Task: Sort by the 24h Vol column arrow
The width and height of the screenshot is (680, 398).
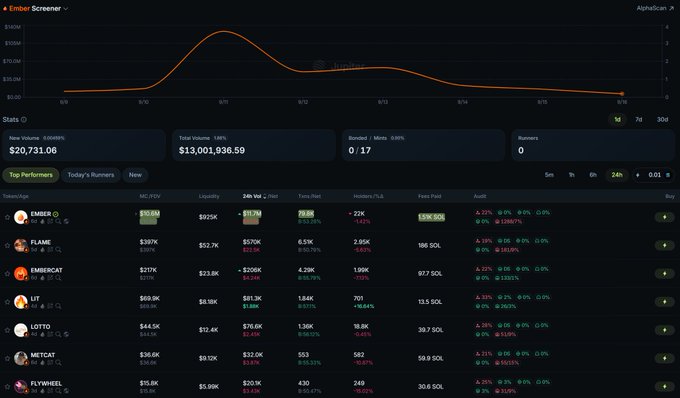Action: point(265,196)
